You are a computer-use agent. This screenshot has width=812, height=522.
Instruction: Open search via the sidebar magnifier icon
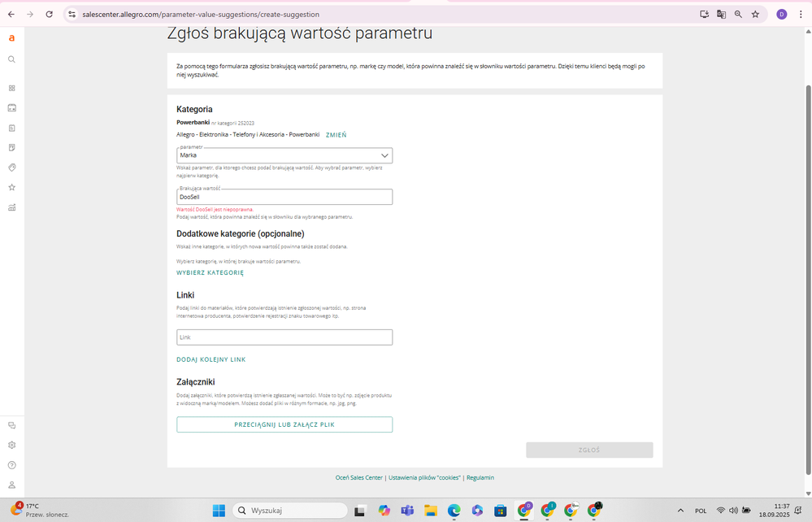[11, 59]
